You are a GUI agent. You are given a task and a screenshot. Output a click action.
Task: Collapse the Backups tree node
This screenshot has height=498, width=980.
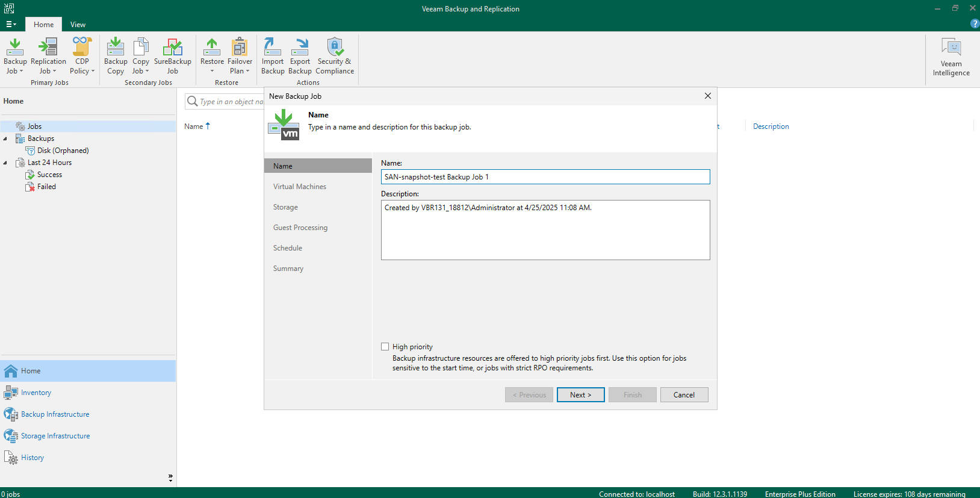[5, 139]
